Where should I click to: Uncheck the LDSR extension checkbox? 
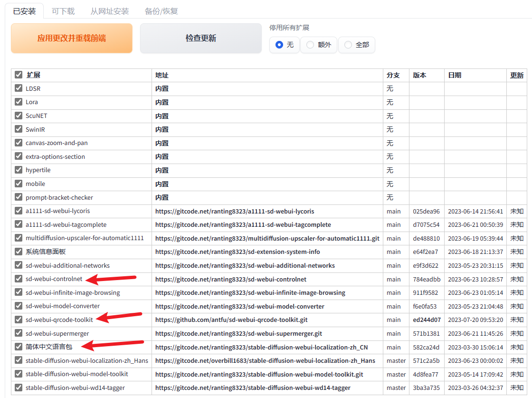(19, 88)
